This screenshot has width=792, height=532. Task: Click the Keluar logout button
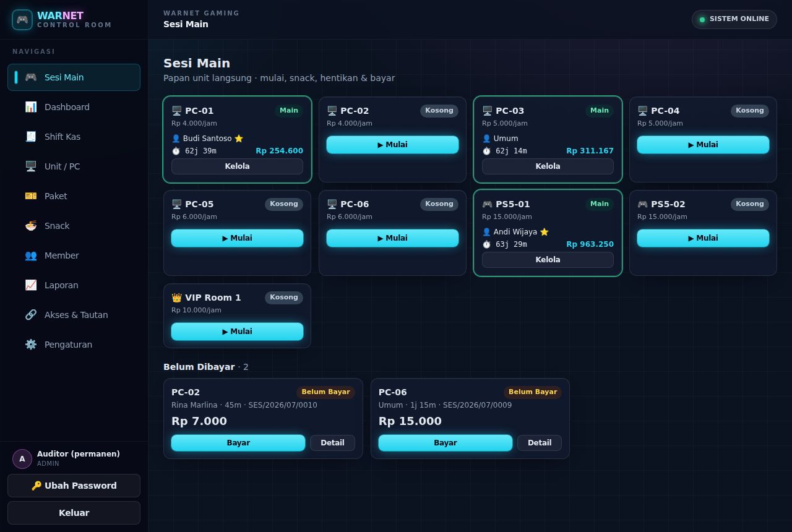(74, 513)
